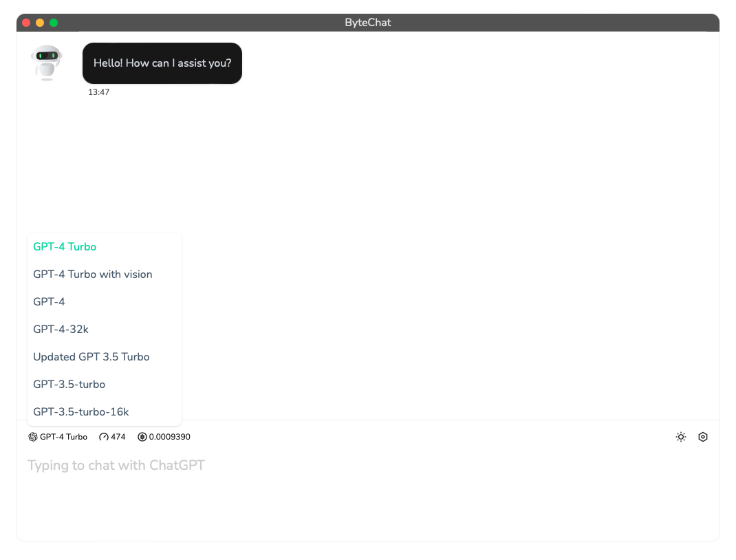Switch to Updated GPT 3.5 Turbo
This screenshot has height=560, width=736.
click(91, 357)
